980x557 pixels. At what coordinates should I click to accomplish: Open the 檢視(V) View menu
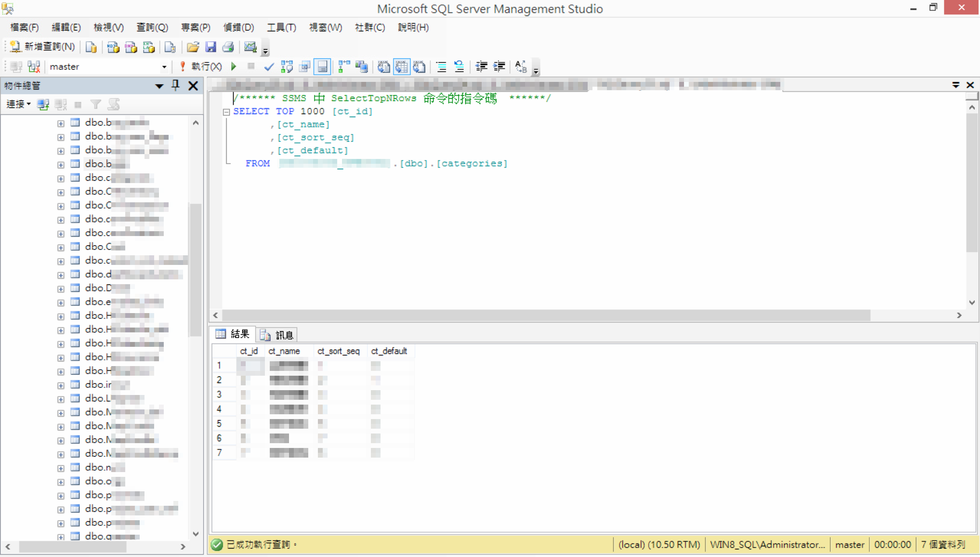[109, 28]
